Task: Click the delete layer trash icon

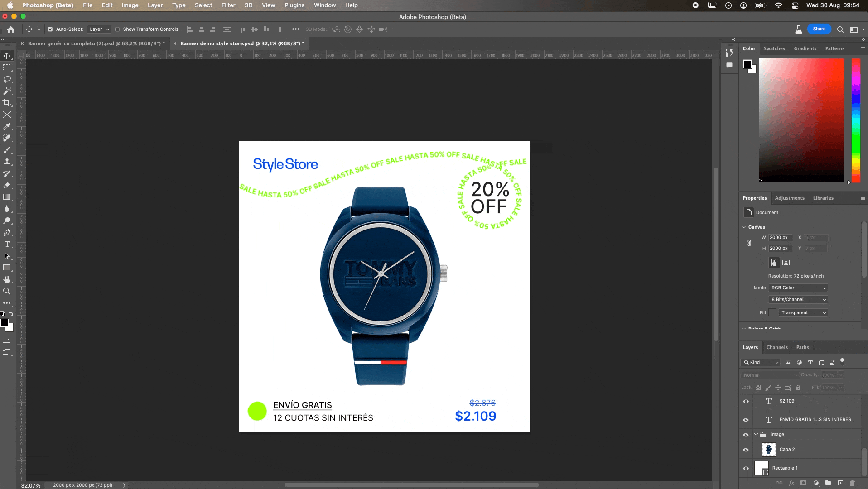Action: tap(852, 483)
